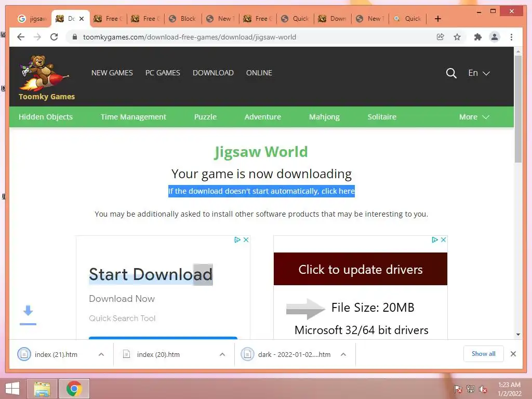The image size is (532, 399).
Task: Click the scrollbar down arrow
Action: coord(518,335)
